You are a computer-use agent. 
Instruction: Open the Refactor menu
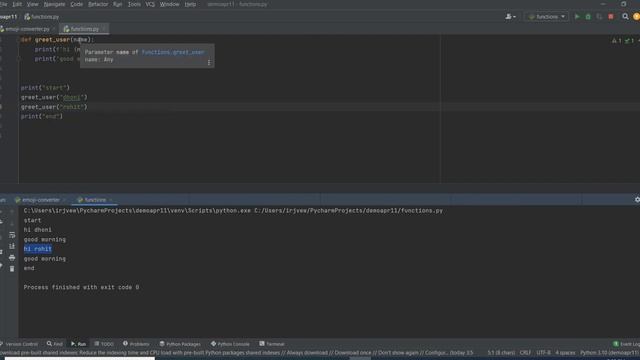98,4
